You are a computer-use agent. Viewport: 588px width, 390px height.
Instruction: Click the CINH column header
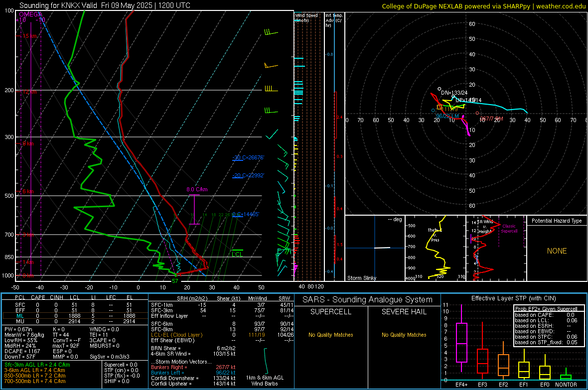tap(56, 297)
